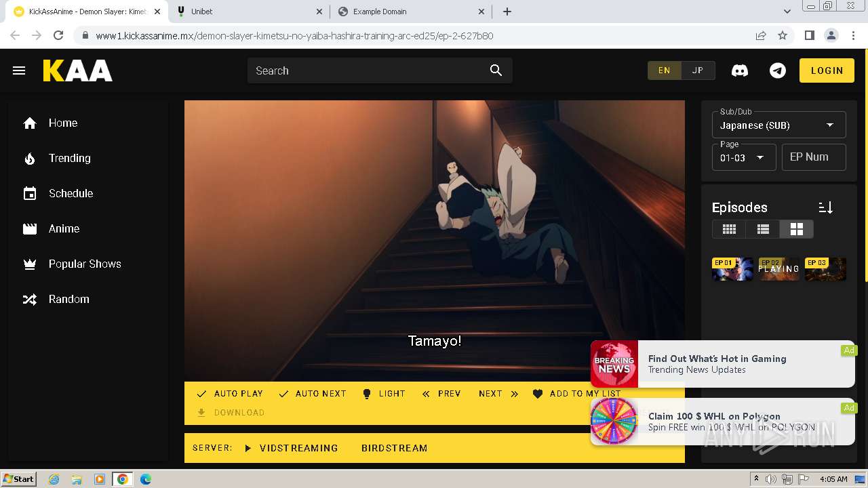Screen dimensions: 868x488
Task: Go to PREV episode
Action: [x=441, y=394]
